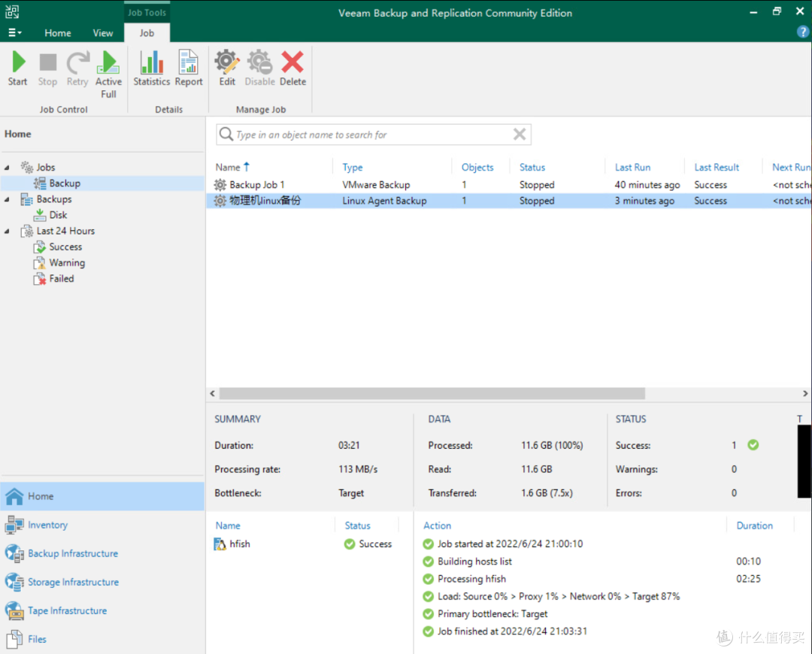
Task: Select the 物理机linux备份 job row
Action: 508,201
